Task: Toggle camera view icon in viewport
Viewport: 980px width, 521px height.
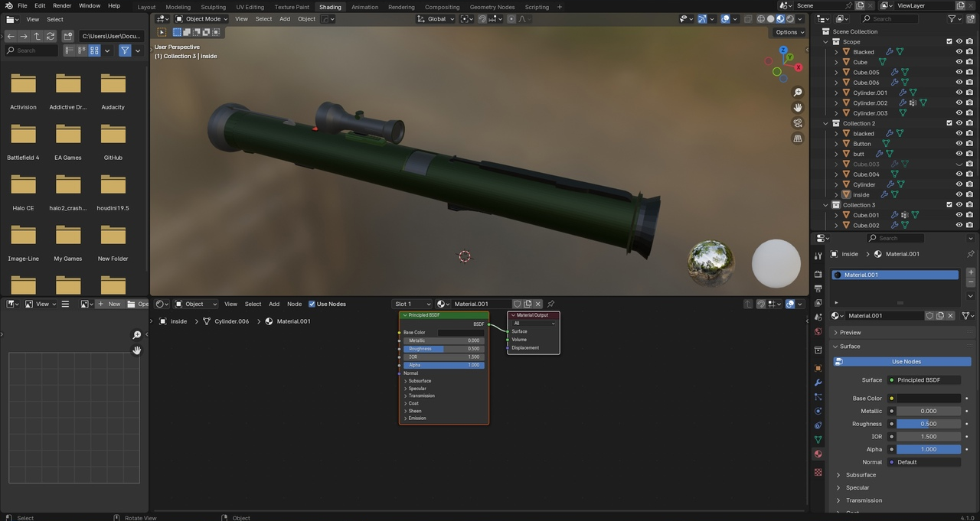Action: 798,123
